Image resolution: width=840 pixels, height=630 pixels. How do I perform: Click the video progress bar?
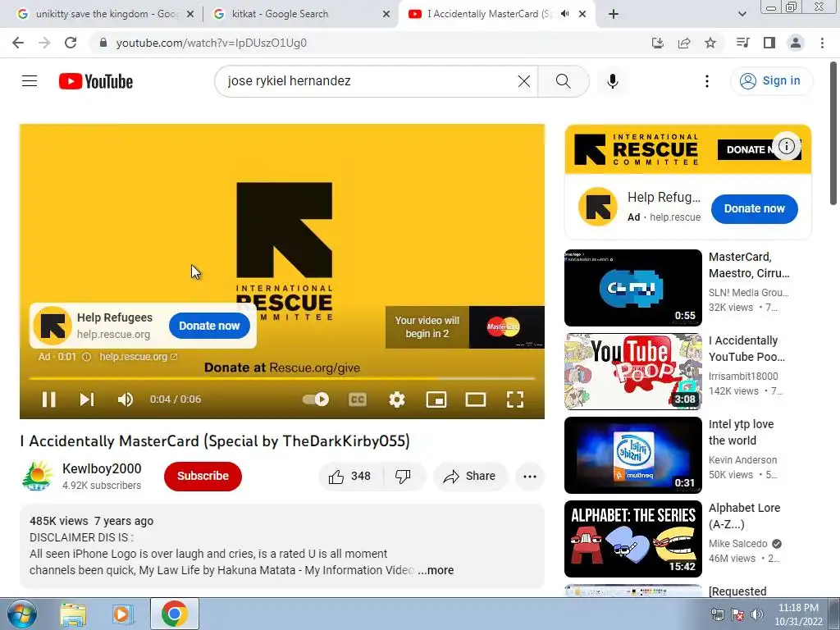click(x=282, y=378)
